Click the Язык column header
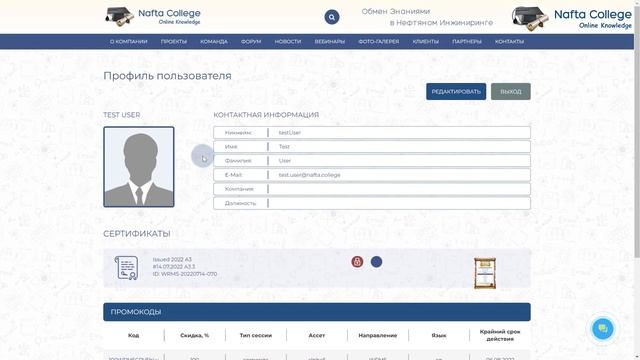Viewport: 640px width, 360px height. click(439, 335)
